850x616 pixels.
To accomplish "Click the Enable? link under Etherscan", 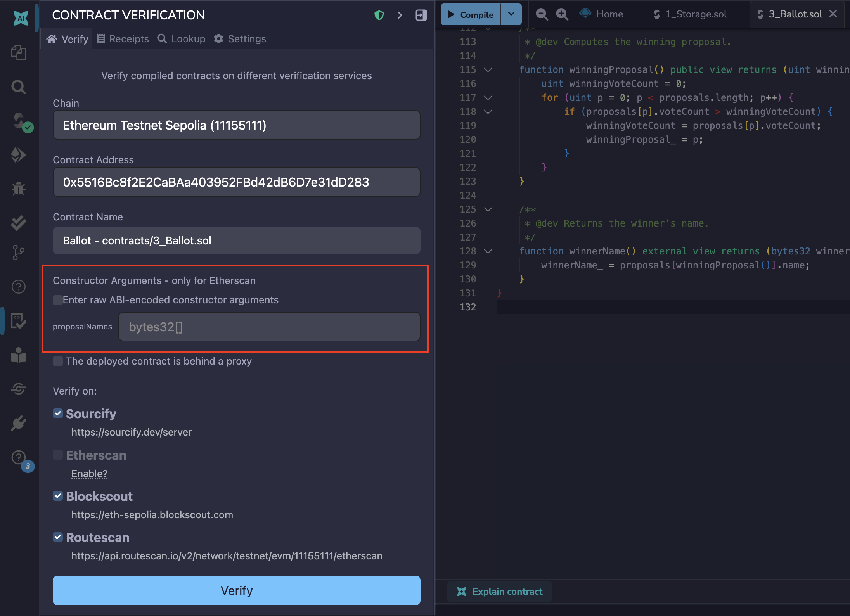I will pyautogui.click(x=90, y=474).
